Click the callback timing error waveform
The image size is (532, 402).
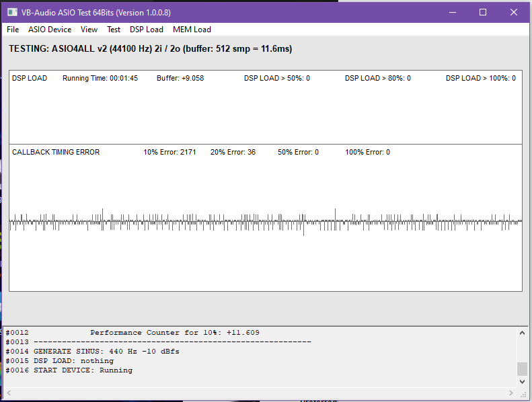[265, 221]
